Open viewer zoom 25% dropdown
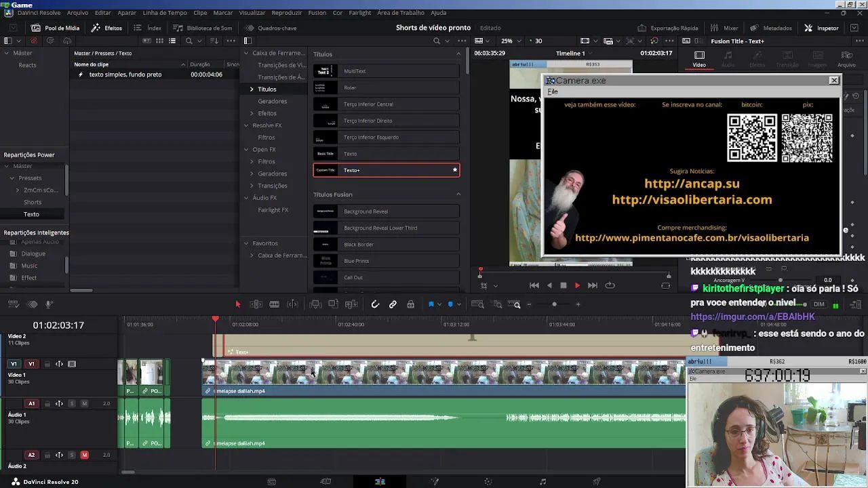The width and height of the screenshot is (868, 488). tap(511, 41)
